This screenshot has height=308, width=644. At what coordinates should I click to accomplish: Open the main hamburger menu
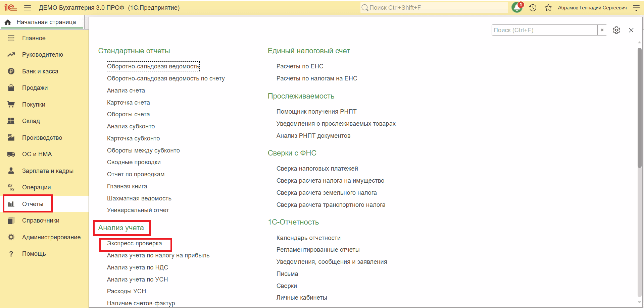[x=28, y=8]
